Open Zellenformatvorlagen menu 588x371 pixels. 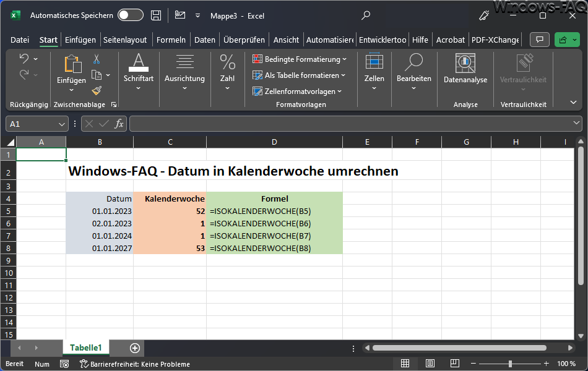click(297, 91)
